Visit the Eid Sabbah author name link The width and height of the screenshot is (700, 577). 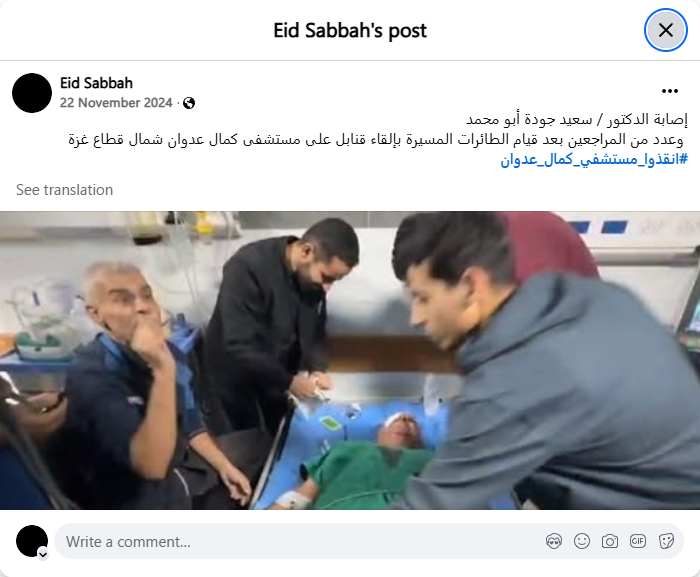96,83
